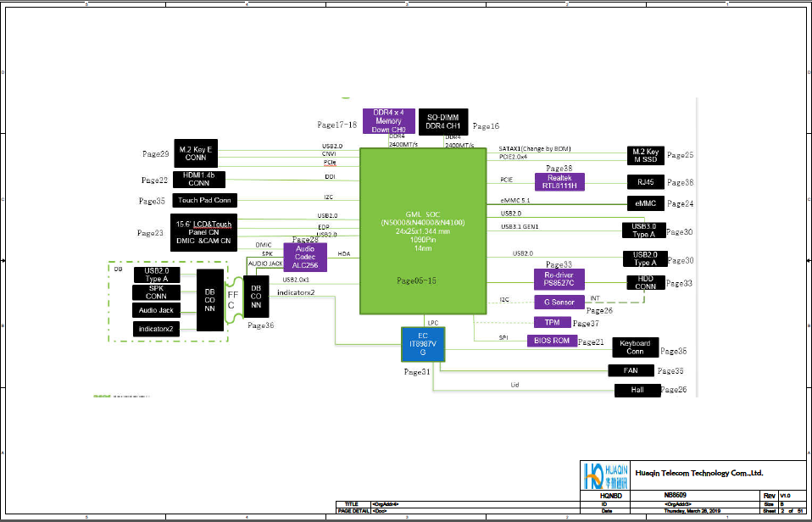This screenshot has height=522, width=812.
Task: Click the NB8609 project name
Action: [x=676, y=496]
